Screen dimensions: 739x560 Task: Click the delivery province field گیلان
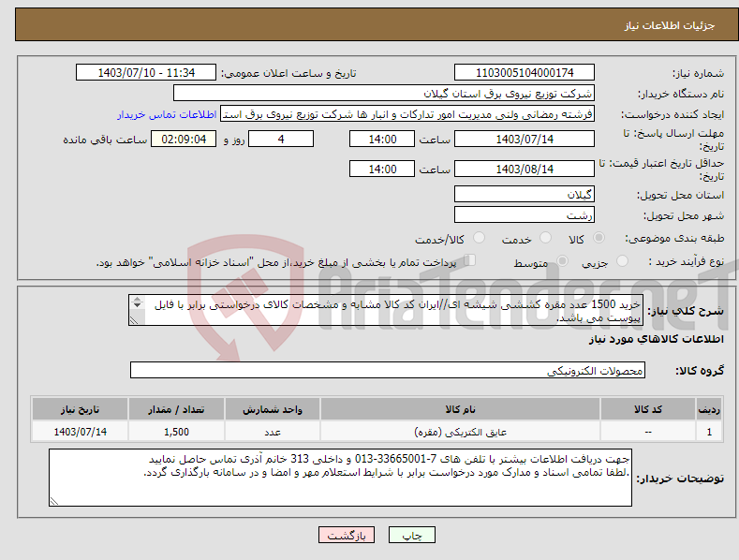click(x=525, y=194)
